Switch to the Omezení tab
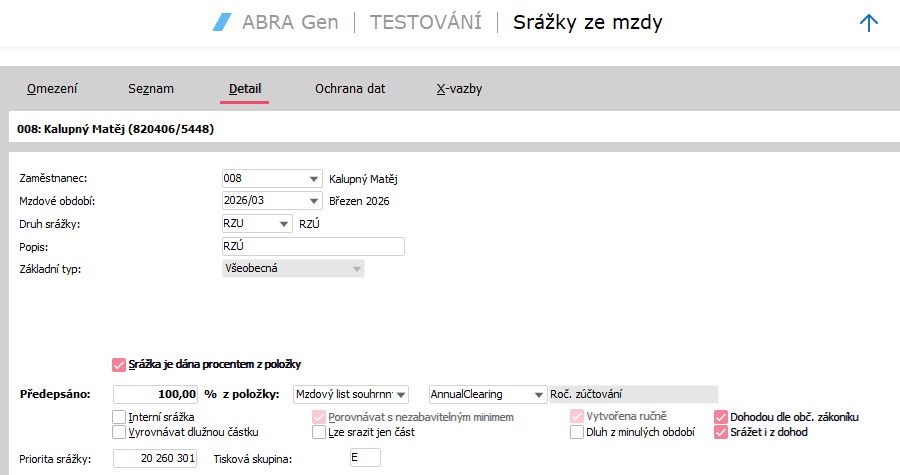This screenshot has height=475, width=900. [52, 89]
